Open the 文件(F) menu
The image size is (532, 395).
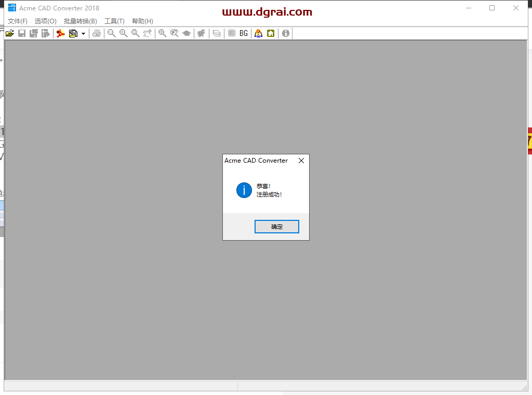click(x=18, y=21)
